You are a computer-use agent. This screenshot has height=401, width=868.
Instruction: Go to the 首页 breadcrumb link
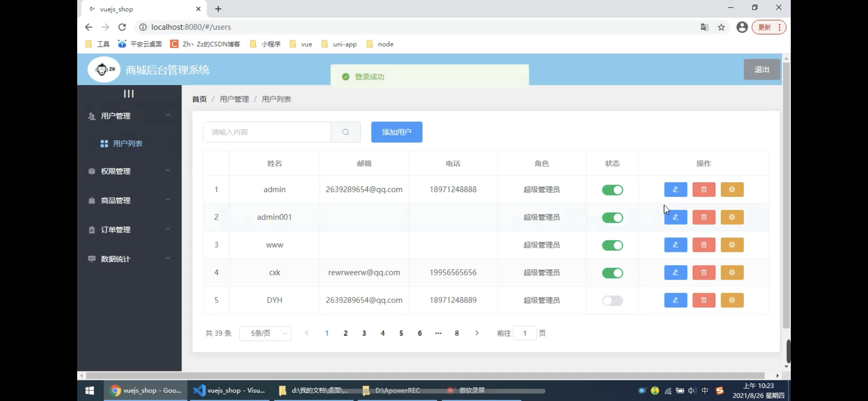199,99
